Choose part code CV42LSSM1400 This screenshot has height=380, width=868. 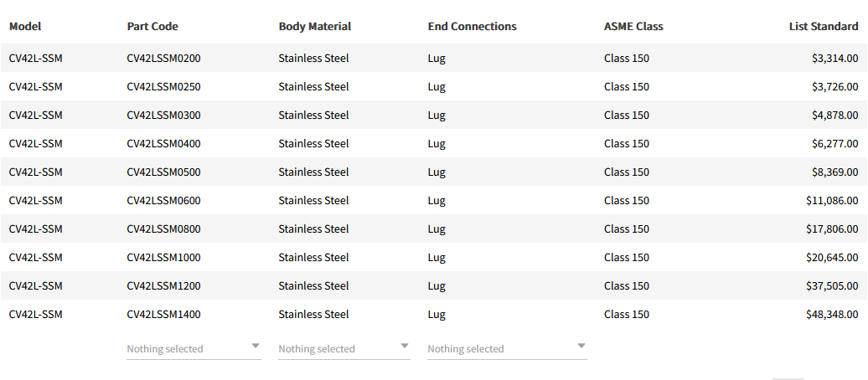click(163, 315)
